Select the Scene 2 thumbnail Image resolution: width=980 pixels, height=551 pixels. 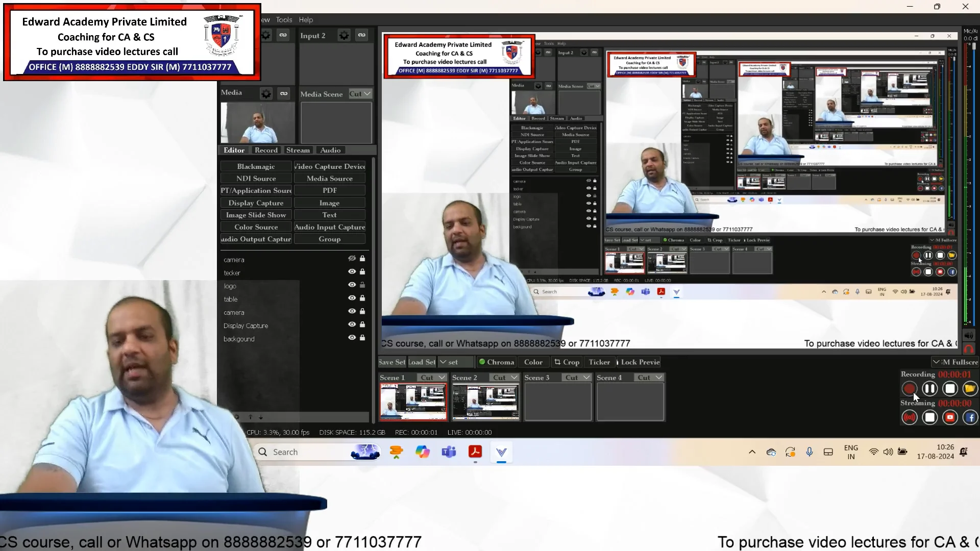pos(485,402)
